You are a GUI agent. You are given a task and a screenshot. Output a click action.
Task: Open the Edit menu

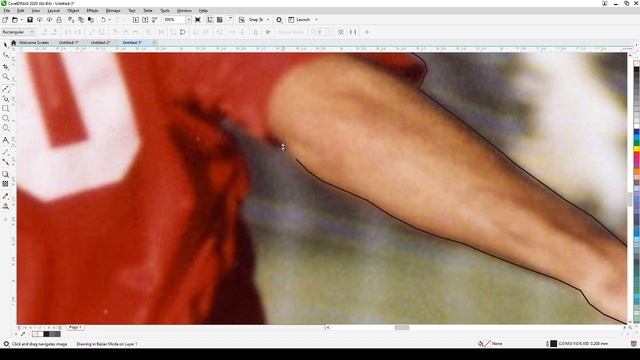(20, 11)
